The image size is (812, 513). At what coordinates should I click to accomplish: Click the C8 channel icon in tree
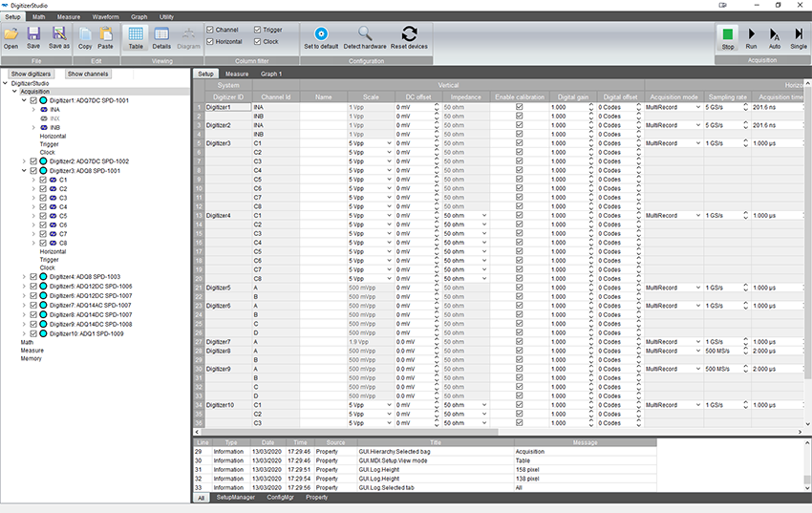(x=53, y=244)
